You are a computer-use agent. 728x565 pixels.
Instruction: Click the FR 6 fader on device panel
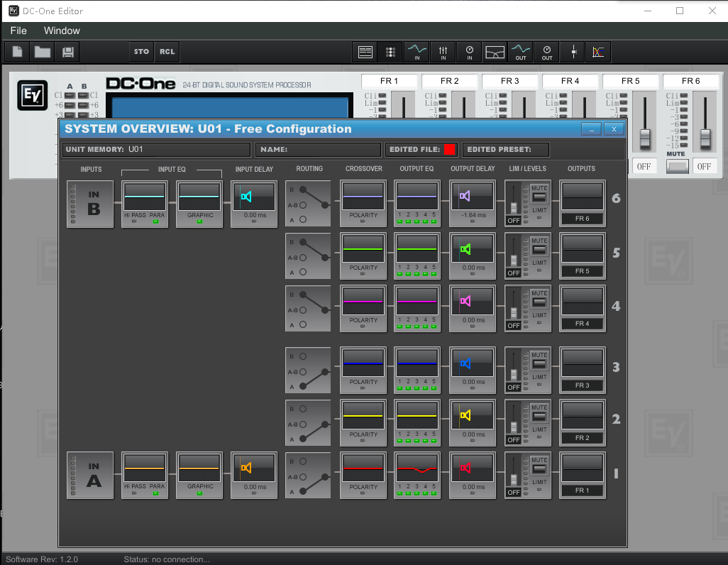point(705,138)
